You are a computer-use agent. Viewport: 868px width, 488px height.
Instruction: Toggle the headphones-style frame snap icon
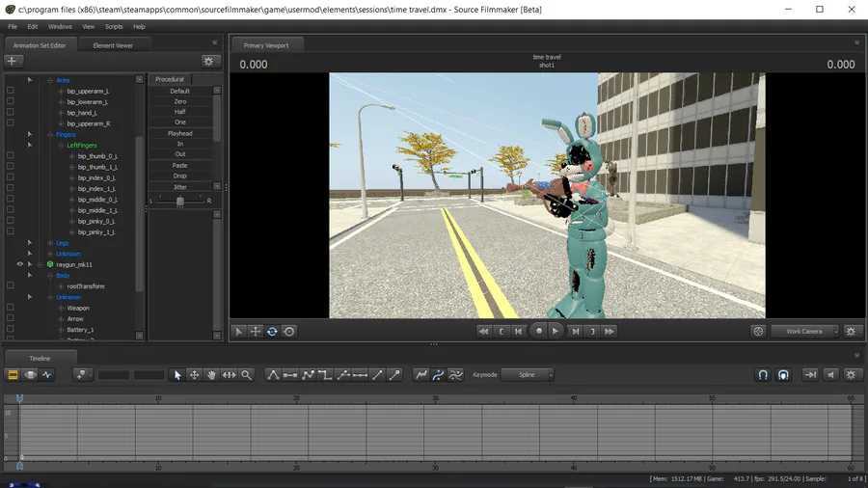783,375
